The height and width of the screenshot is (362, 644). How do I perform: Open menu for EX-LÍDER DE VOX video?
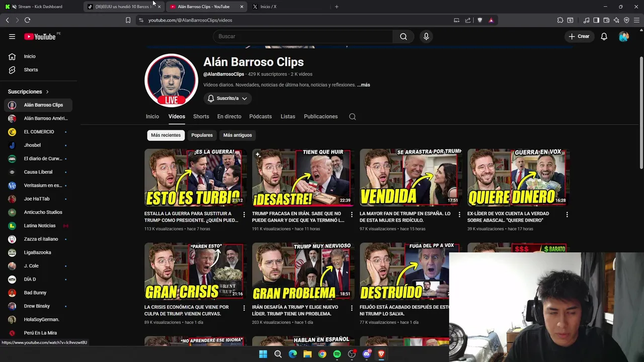(x=567, y=214)
